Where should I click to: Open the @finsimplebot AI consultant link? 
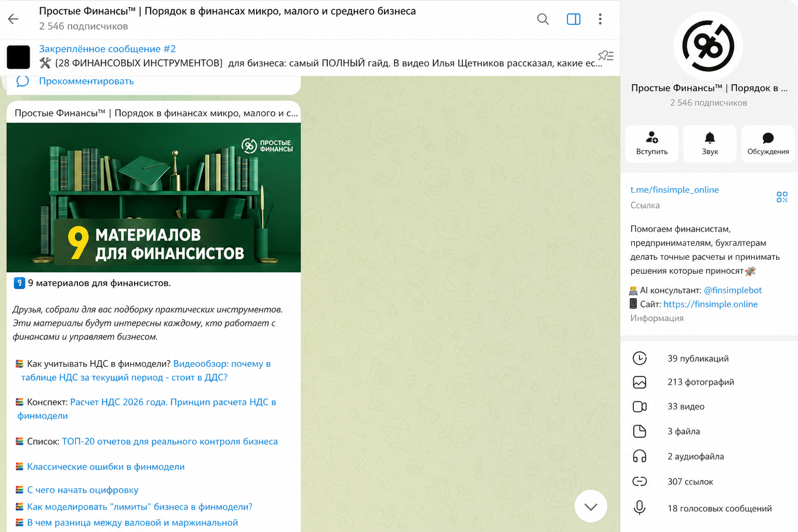(x=733, y=290)
